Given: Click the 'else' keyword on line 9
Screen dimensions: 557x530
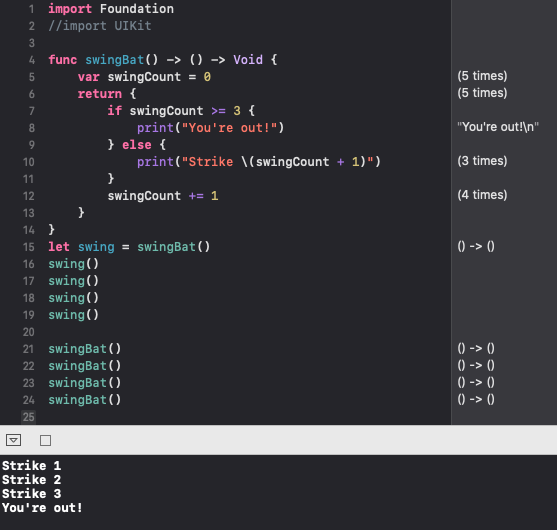Looking at the screenshot, I should click(137, 145).
